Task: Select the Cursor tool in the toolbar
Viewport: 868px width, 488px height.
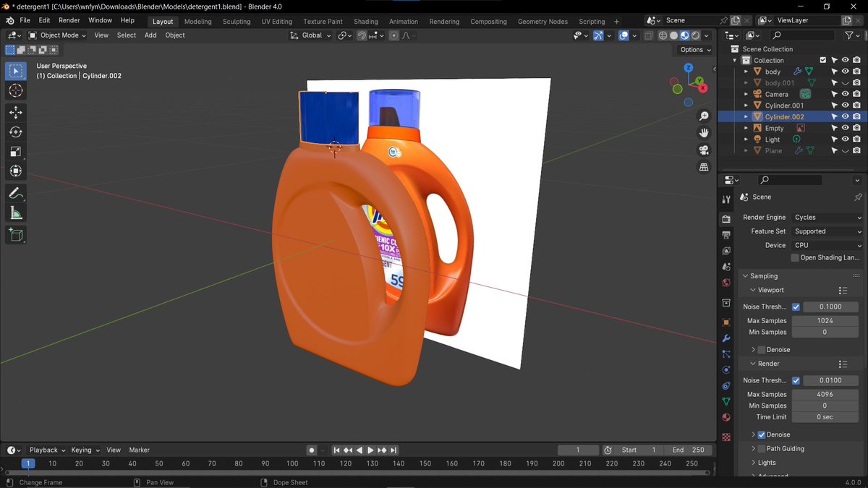Action: click(x=16, y=90)
